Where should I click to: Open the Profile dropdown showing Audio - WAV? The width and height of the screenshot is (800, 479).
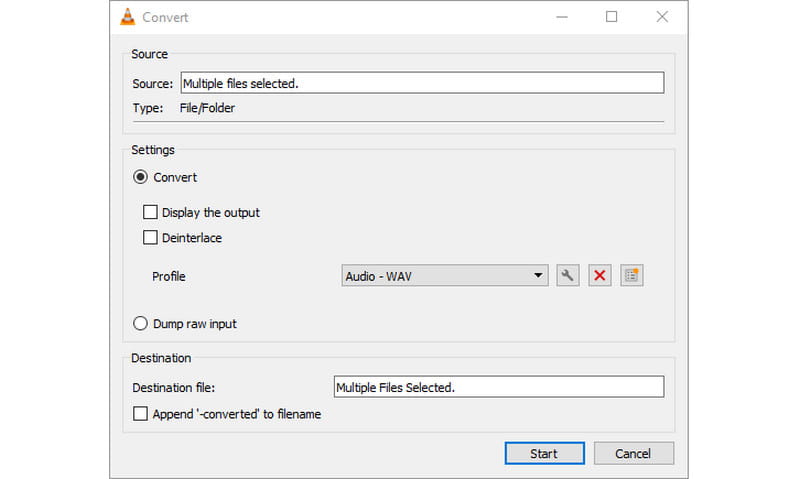pos(445,275)
